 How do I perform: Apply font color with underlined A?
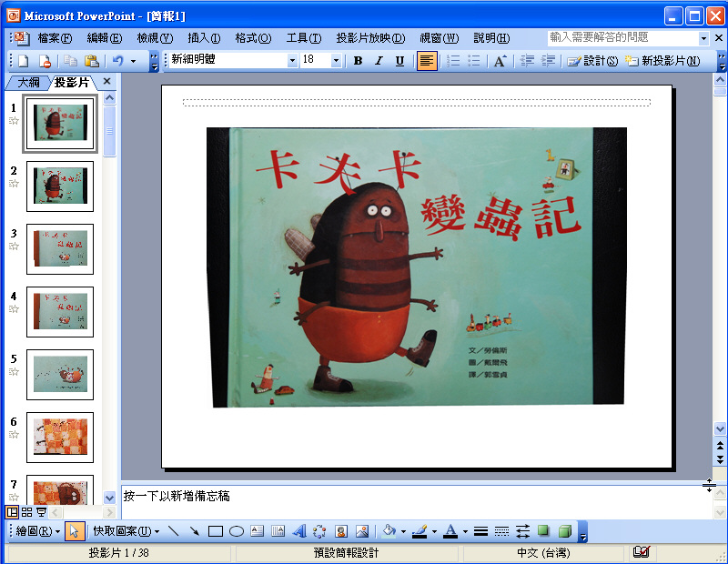tap(450, 531)
